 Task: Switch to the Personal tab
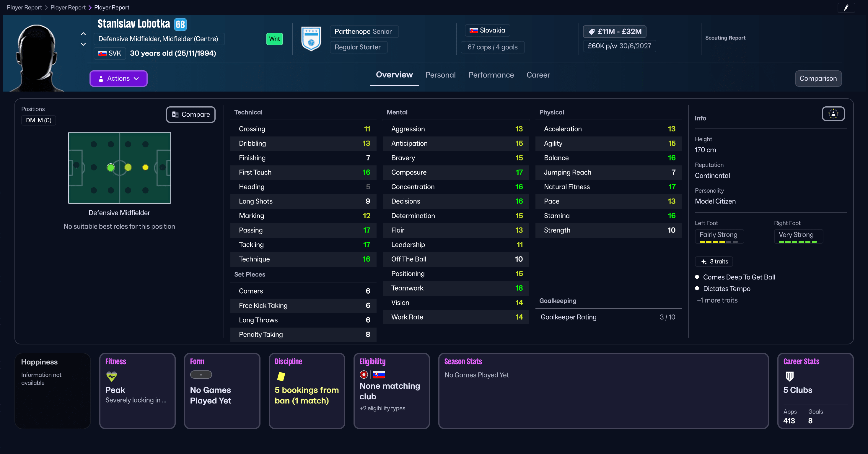(x=440, y=75)
